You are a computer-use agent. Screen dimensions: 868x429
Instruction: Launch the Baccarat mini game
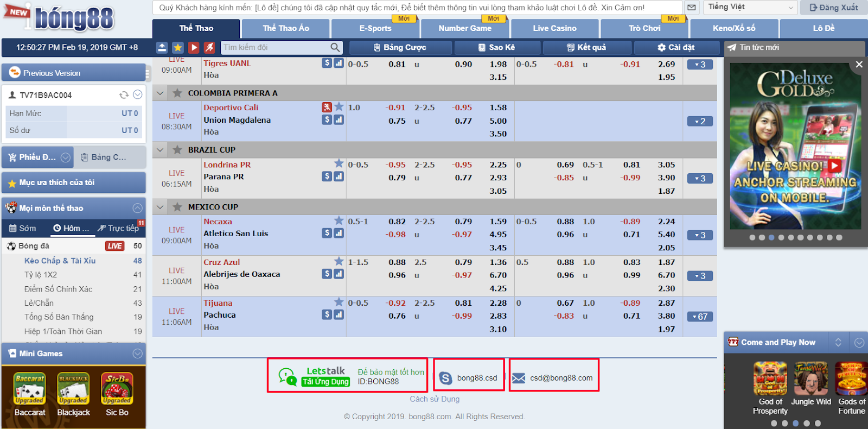(30, 389)
